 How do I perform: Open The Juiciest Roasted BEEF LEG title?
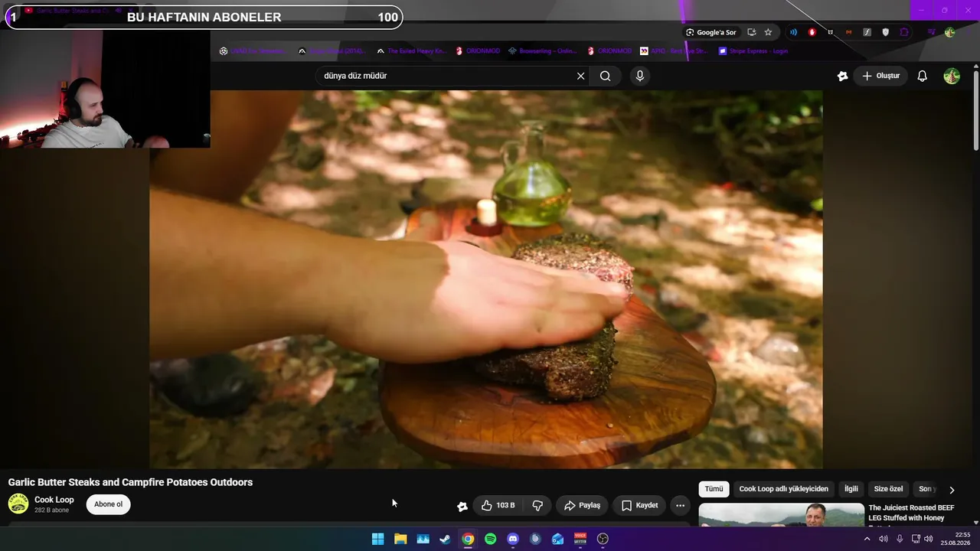pyautogui.click(x=911, y=514)
